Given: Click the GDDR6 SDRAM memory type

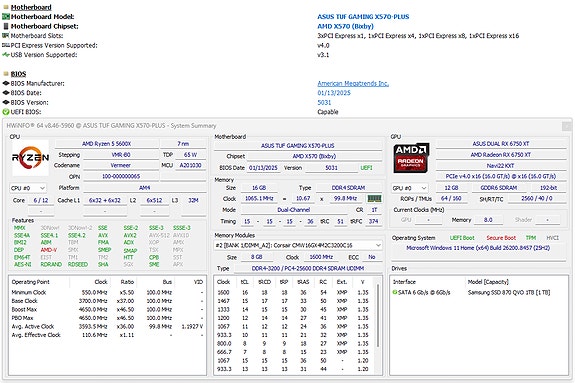Looking at the screenshot, I should pos(499,188).
